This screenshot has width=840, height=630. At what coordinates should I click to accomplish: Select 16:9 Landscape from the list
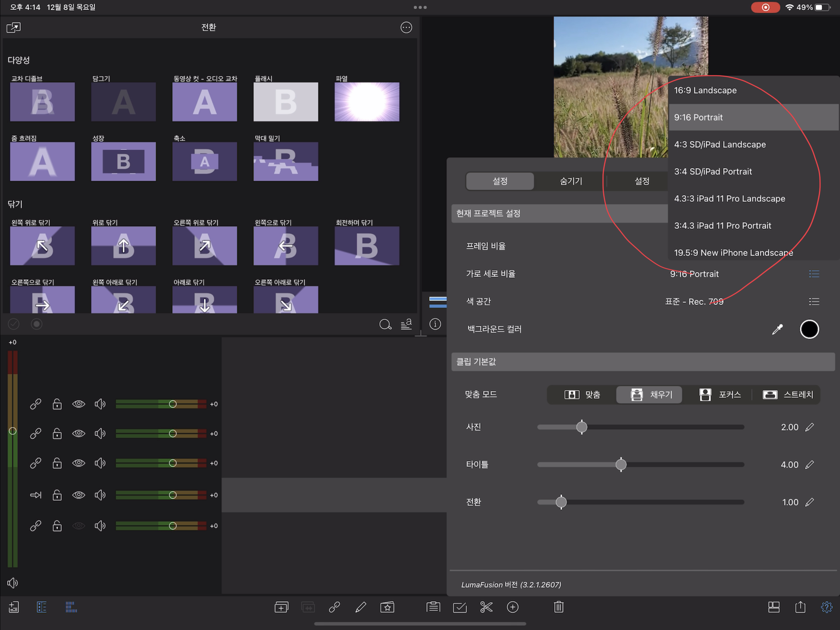705,90
